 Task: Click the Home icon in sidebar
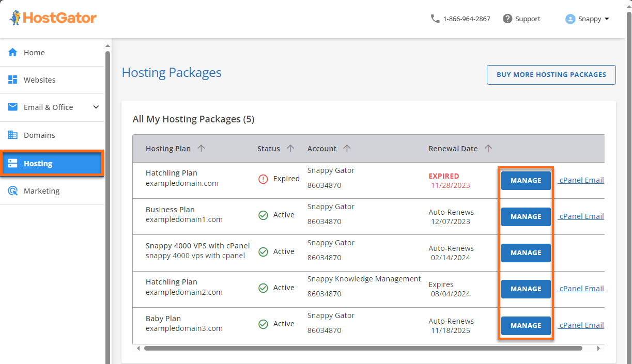point(12,52)
